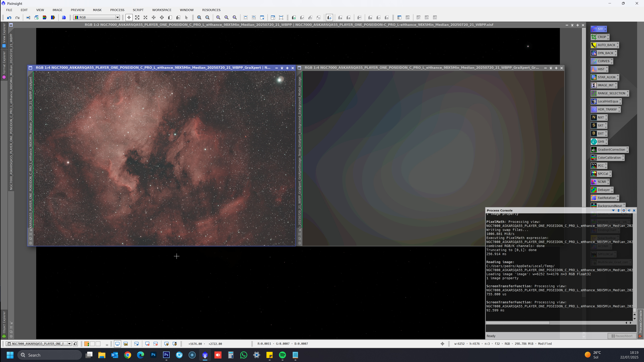Screen dimensions: 644x362
Task: Open Spotify from the Windows taskbar
Action: (x=282, y=355)
